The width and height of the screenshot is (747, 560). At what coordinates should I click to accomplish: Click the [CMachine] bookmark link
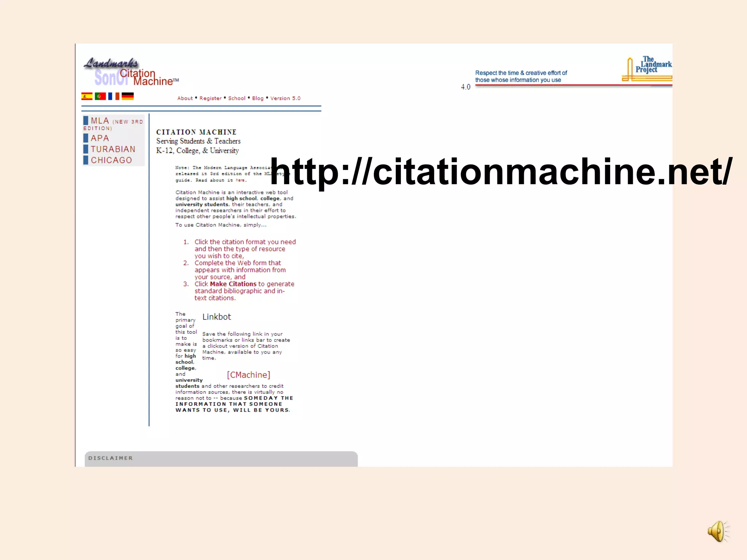coord(248,375)
